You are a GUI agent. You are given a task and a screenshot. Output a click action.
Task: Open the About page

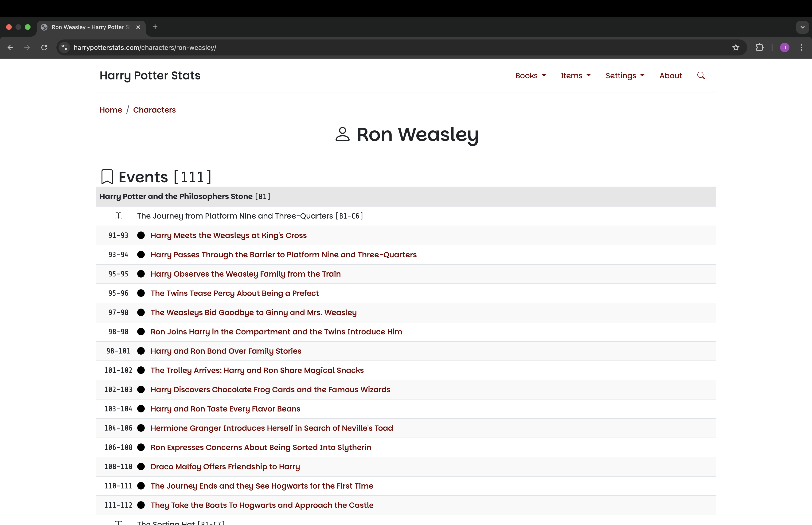(x=670, y=76)
